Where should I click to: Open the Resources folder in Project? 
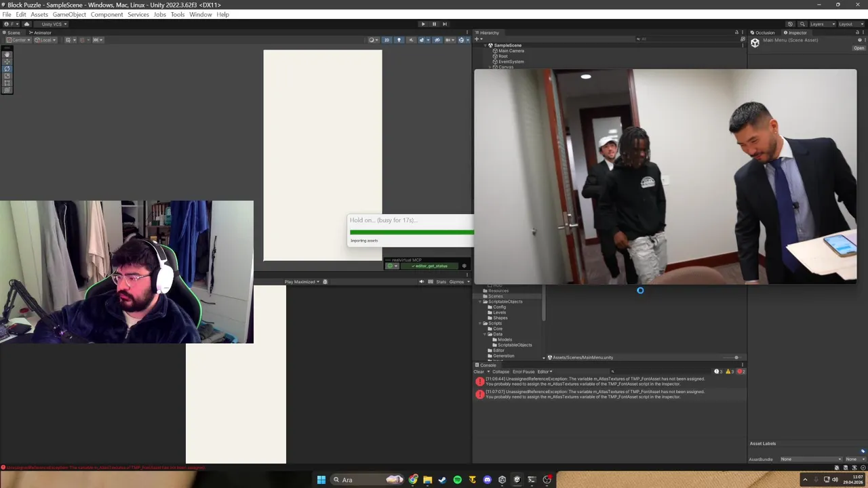click(498, 291)
